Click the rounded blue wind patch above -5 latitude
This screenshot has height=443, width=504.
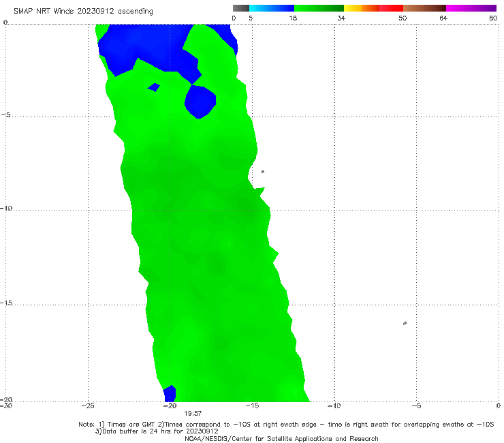point(200,102)
